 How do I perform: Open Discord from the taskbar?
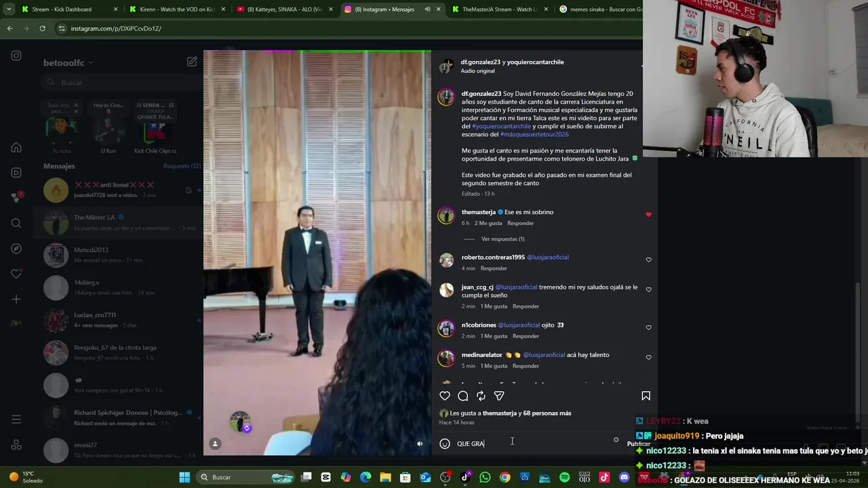pyautogui.click(x=625, y=477)
